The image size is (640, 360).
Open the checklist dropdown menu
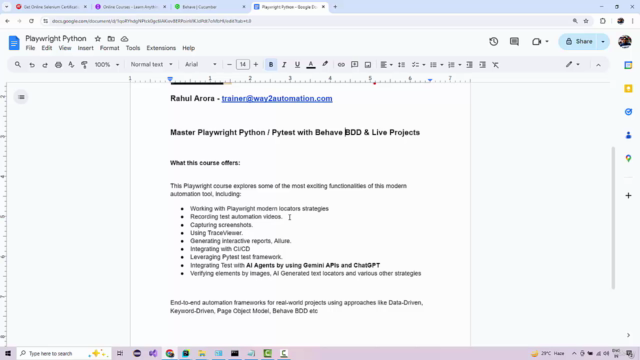coord(418,64)
